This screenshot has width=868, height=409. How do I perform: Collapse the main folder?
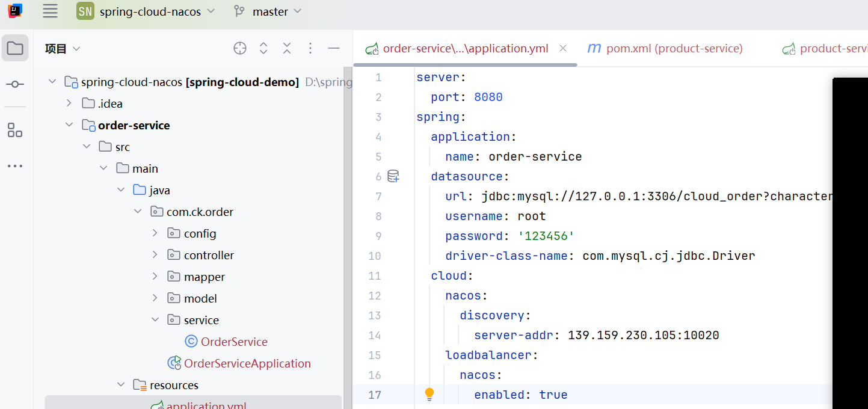point(104,168)
